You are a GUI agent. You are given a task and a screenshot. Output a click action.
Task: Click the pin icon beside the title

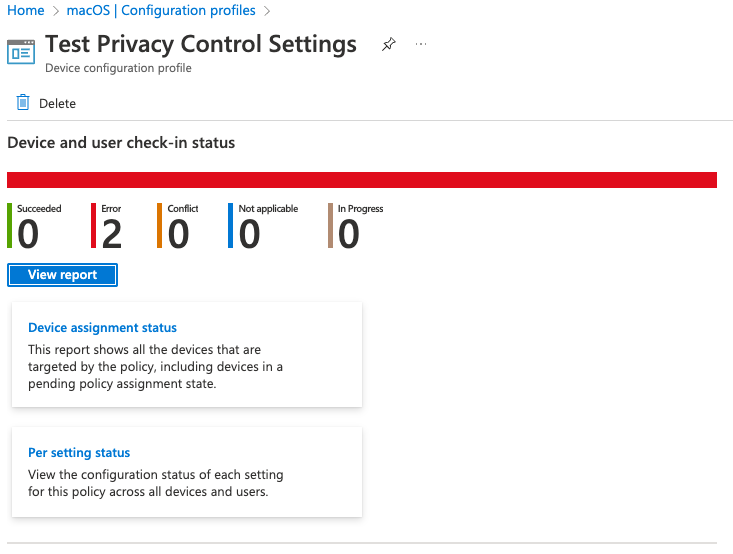click(x=389, y=45)
